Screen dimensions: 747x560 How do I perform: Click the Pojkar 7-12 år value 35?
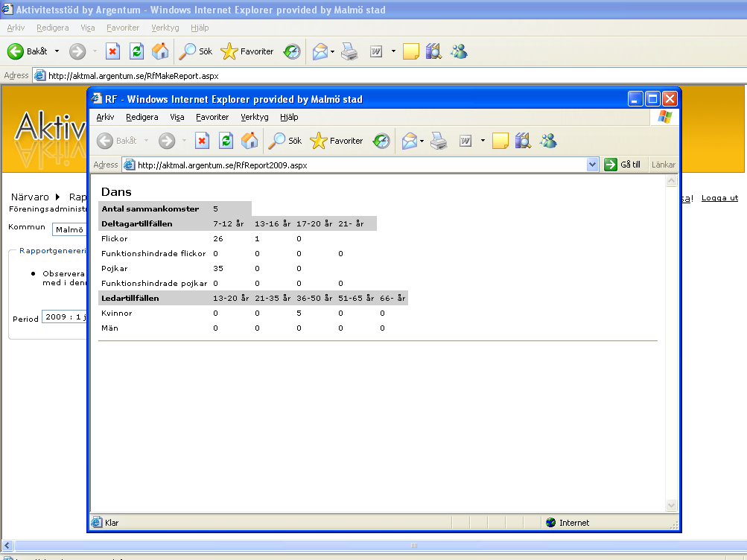218,269
